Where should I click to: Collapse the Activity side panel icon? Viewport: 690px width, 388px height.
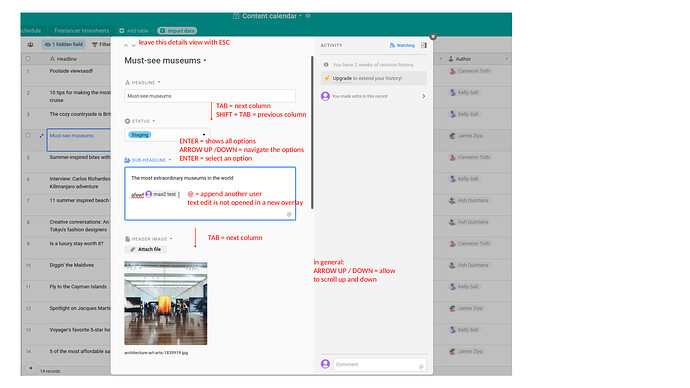(424, 45)
